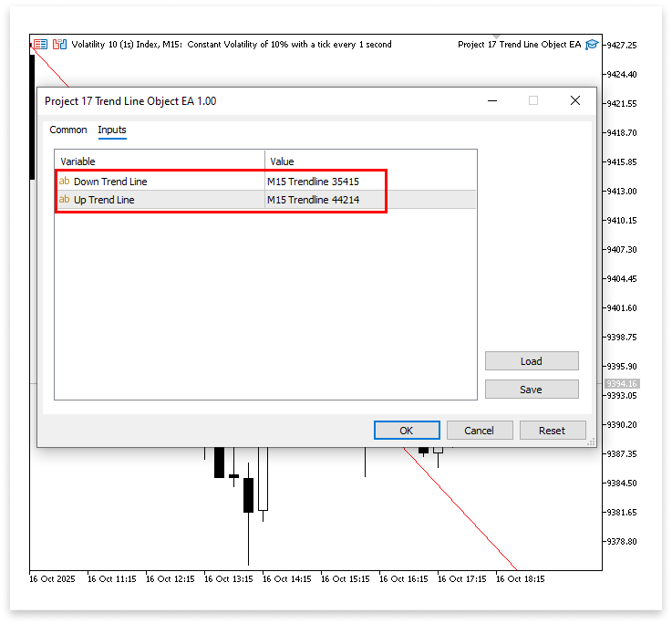Edit the value 'M15 Trendline 44214'
The height and width of the screenshot is (624, 672).
[313, 200]
